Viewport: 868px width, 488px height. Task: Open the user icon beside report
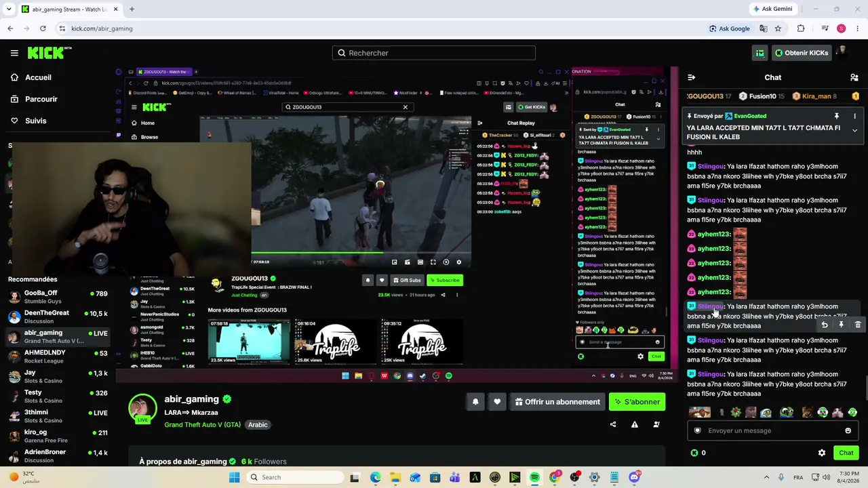[x=656, y=425]
